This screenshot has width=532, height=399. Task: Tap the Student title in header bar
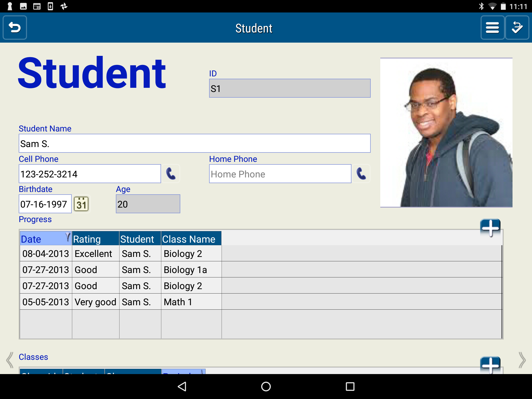click(254, 28)
